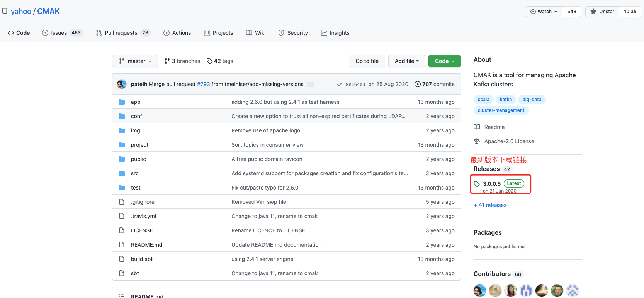Open the build.sbt file name
The image size is (644, 298).
click(x=142, y=259)
